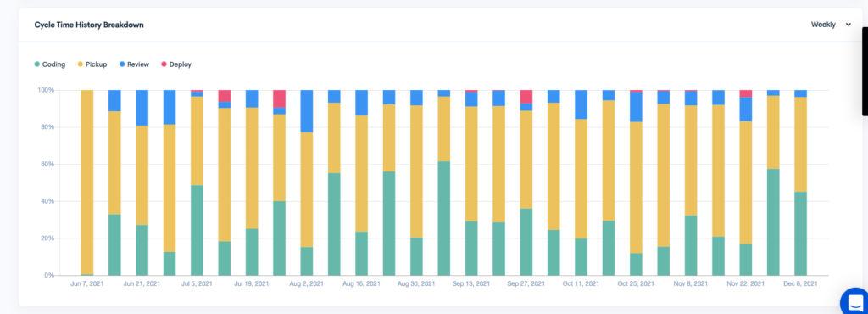Click the Nov 22, 2021 bar
The image size is (868, 314).
click(x=746, y=182)
